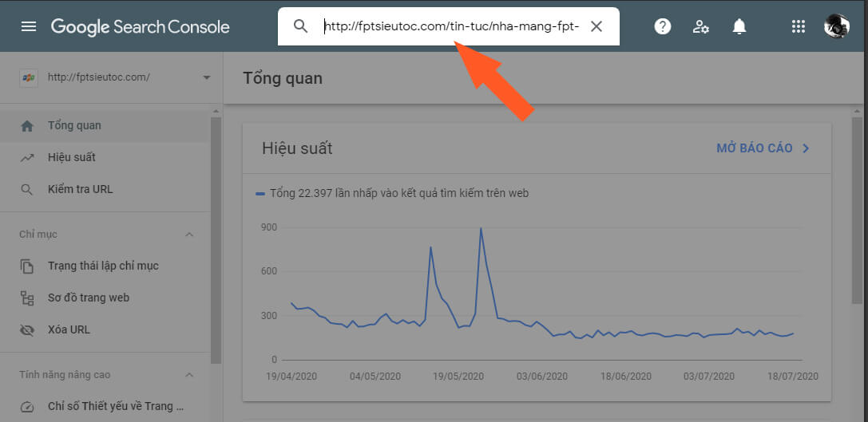868x422 pixels.
Task: Click the 19/05/2020 date label on chart
Action: coord(458,377)
